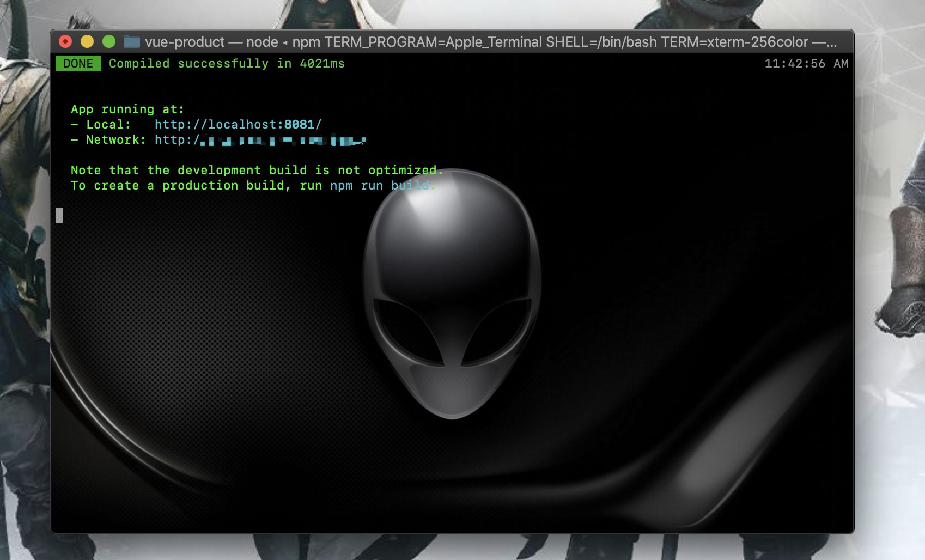Screen dimensions: 925x560
Task: Click the Terminal window title text
Action: (490, 41)
